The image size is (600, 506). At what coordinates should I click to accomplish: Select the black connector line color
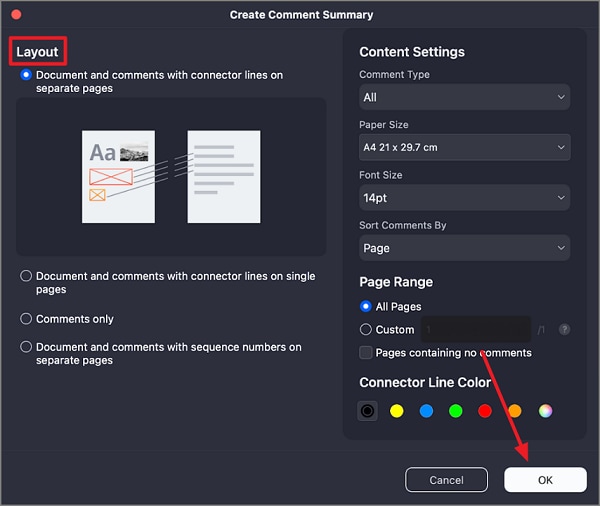click(x=368, y=410)
